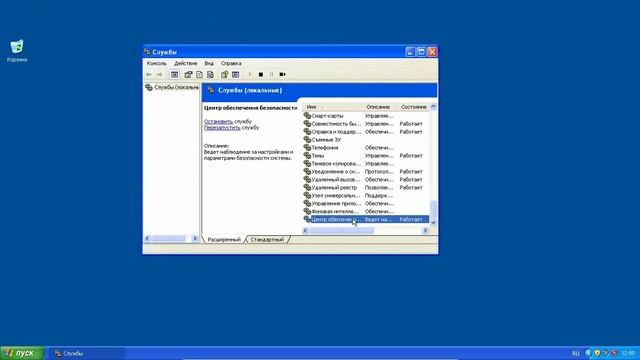Screen dimensions: 640x360
Task: Open the Properties toolbar icon
Action: (x=188, y=74)
